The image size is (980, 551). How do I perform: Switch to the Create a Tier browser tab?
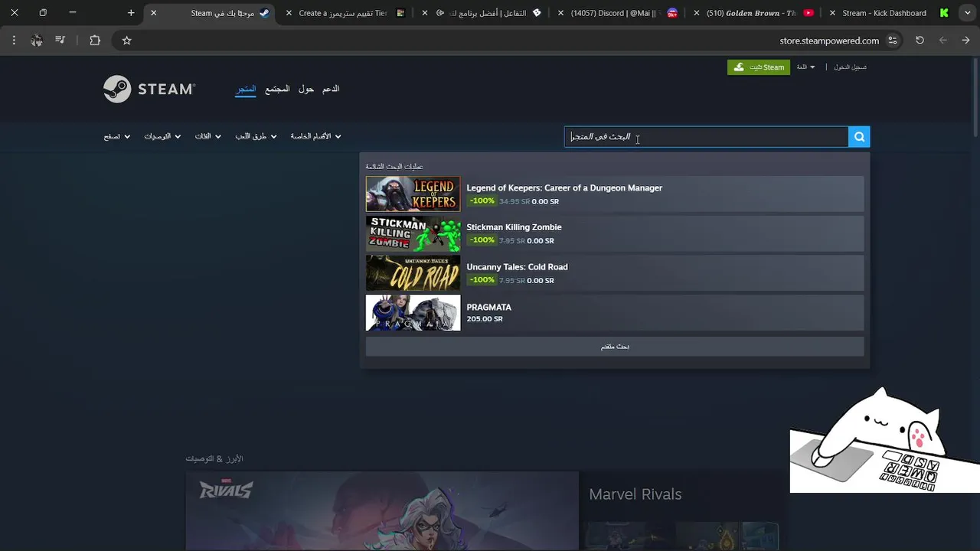pyautogui.click(x=343, y=13)
